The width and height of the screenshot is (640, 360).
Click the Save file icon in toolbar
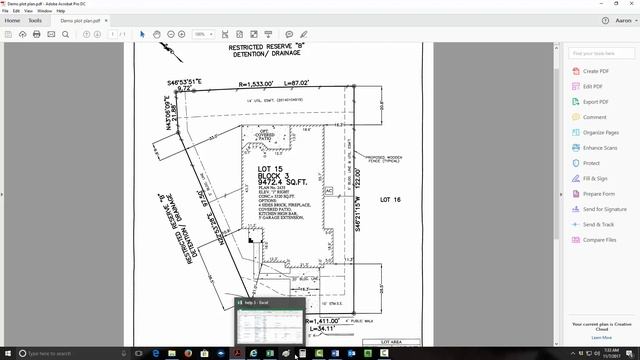[x=8, y=35]
